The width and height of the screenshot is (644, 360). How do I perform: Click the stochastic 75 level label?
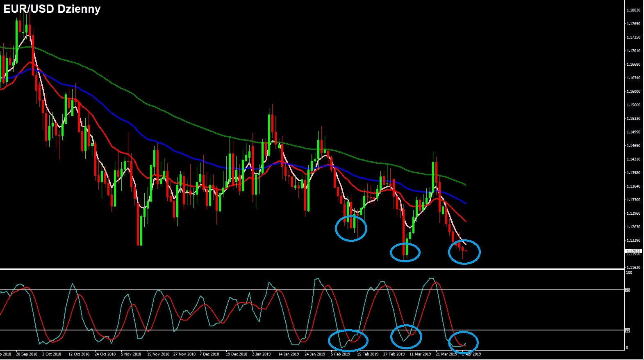pos(627,290)
